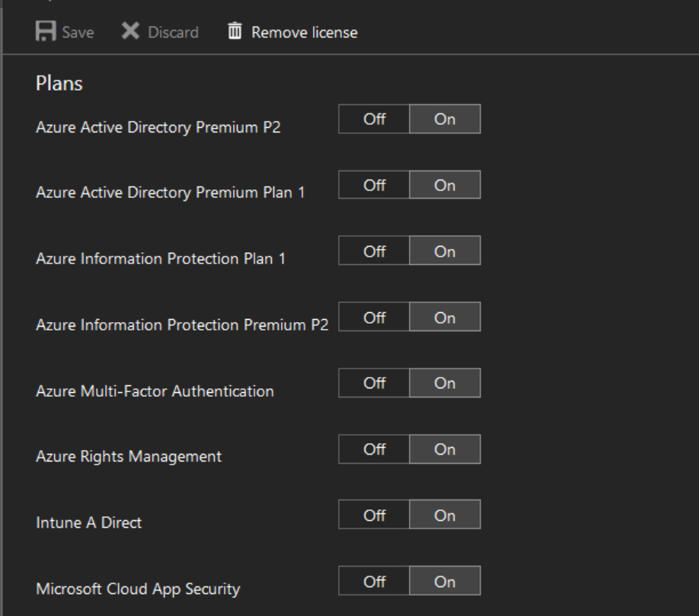
Task: Turn on Azure Active Directory Premium P2
Action: coord(445,119)
